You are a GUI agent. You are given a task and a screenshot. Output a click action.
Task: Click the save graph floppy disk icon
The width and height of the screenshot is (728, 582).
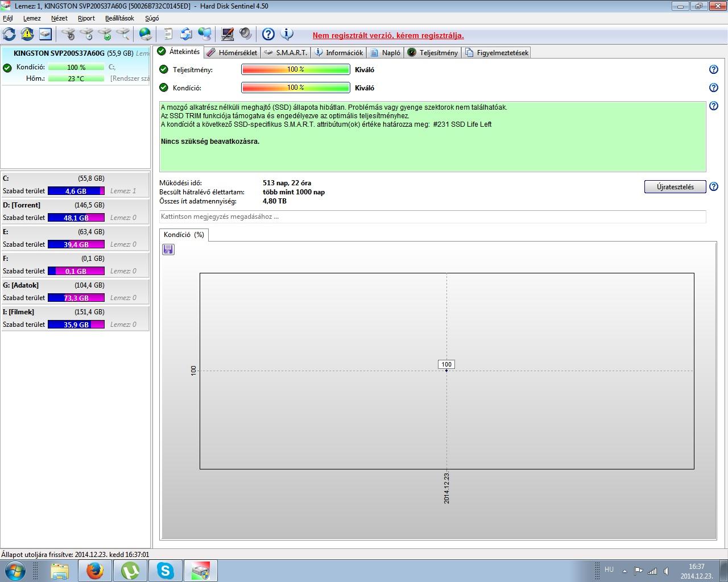pos(168,250)
